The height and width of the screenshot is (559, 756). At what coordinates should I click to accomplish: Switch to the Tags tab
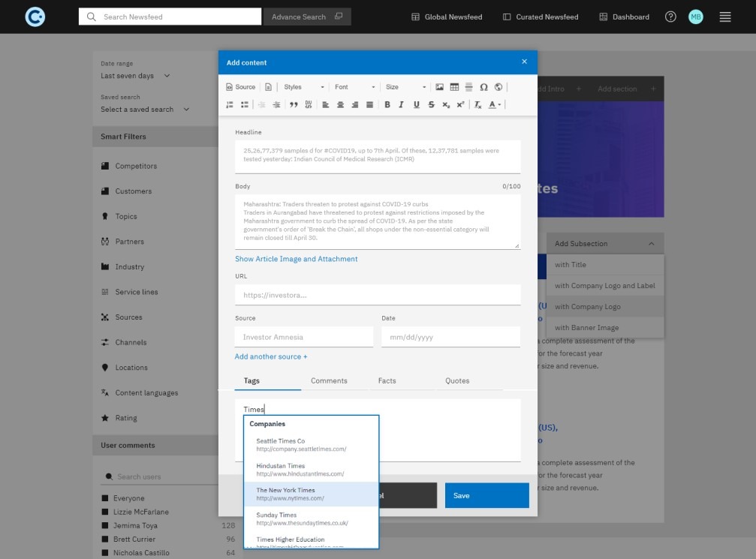[x=267, y=380]
